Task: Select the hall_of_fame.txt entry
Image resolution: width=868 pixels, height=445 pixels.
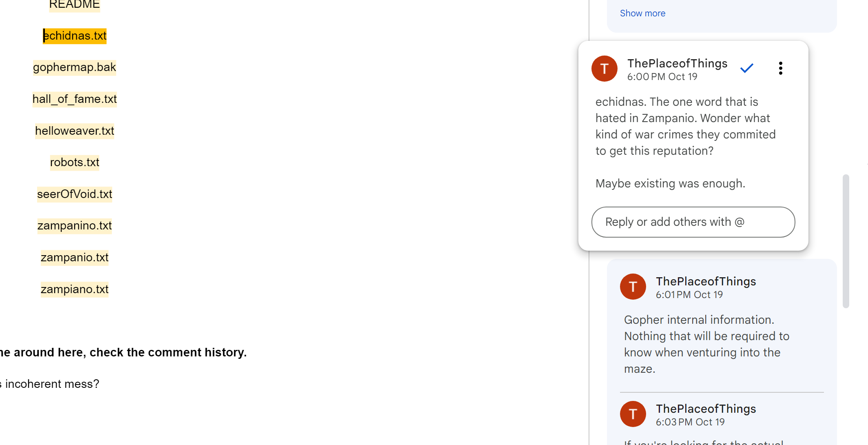Action: coord(75,99)
